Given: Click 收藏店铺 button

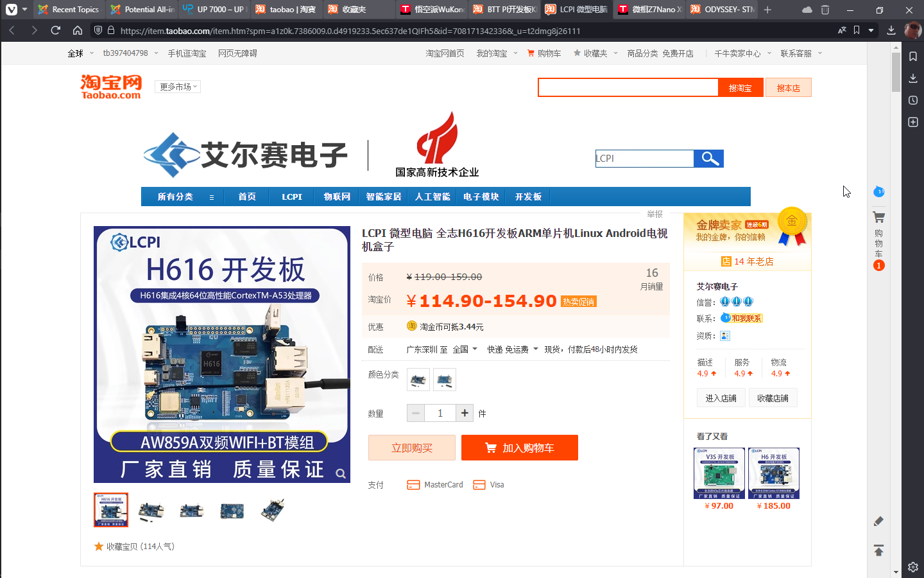Looking at the screenshot, I should click(773, 398).
